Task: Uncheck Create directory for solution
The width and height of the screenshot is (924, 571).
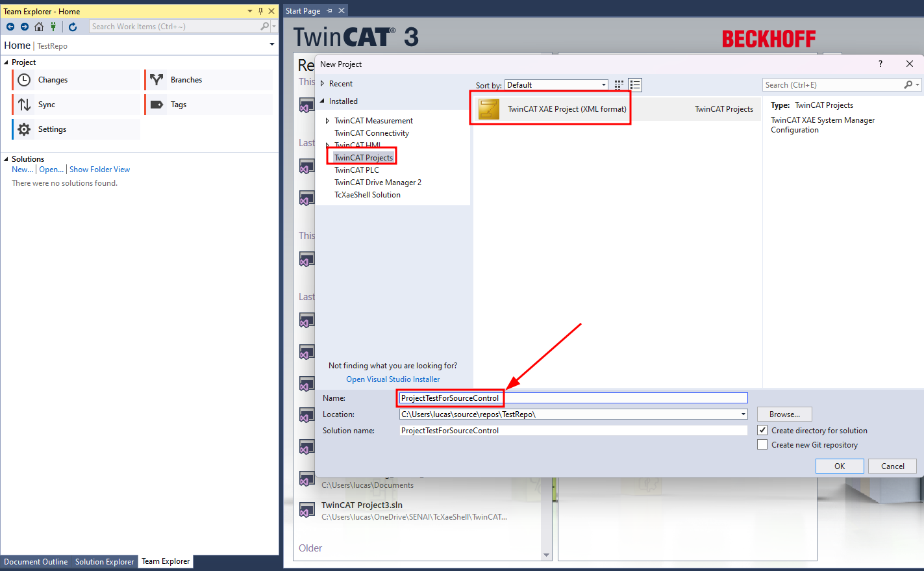Action: pyautogui.click(x=762, y=430)
